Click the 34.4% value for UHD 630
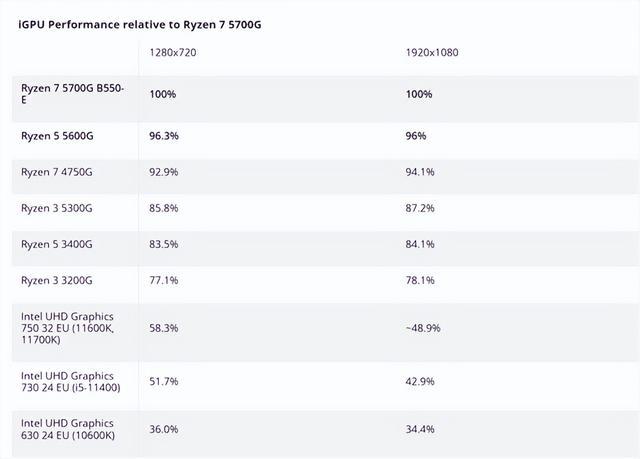This screenshot has height=459, width=640. tap(421, 429)
